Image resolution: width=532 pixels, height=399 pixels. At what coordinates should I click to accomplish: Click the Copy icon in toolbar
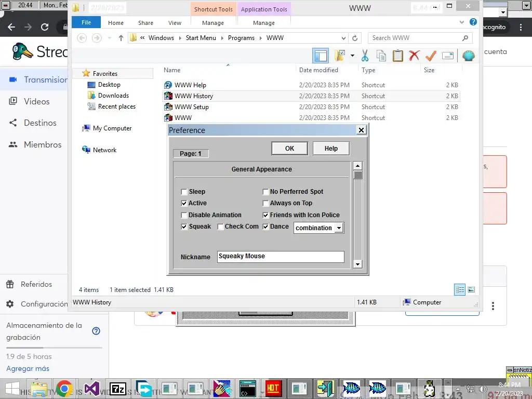(x=381, y=56)
